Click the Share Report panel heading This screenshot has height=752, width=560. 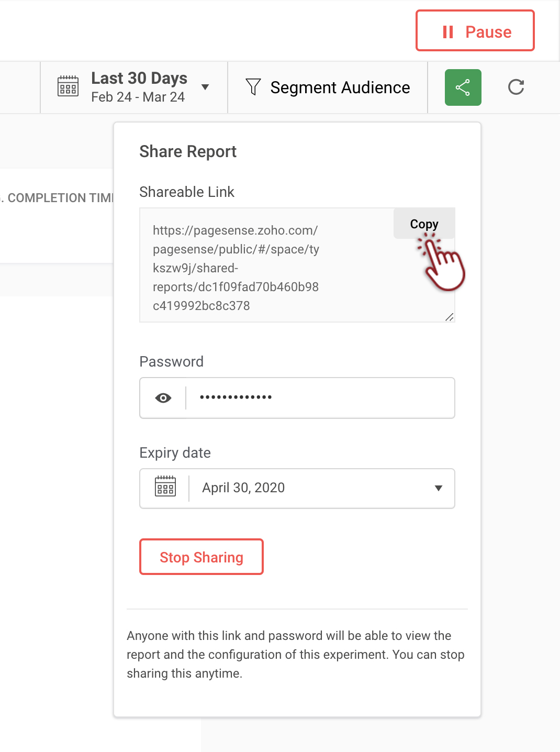point(188,151)
